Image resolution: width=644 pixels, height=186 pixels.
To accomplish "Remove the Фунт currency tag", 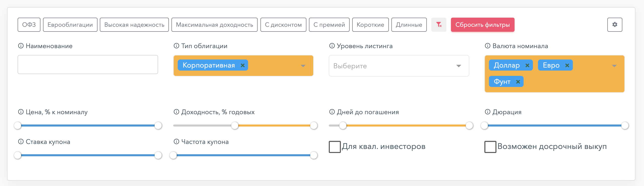I will click(518, 82).
